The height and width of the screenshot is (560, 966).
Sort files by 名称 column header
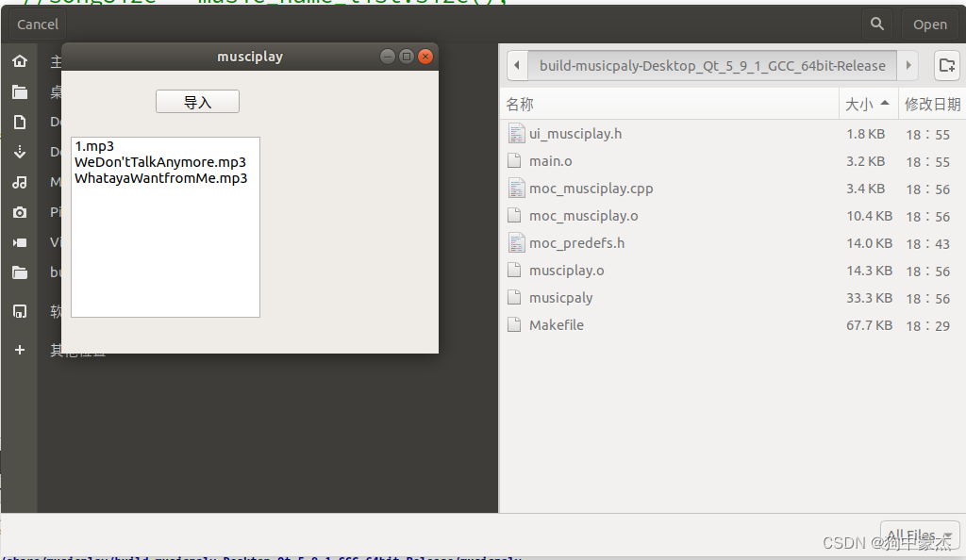click(669, 104)
